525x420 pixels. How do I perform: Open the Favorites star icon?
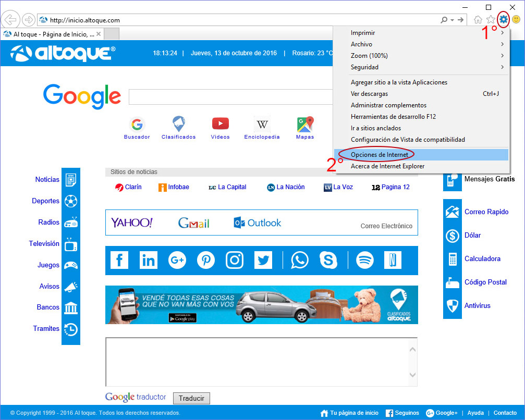click(491, 20)
